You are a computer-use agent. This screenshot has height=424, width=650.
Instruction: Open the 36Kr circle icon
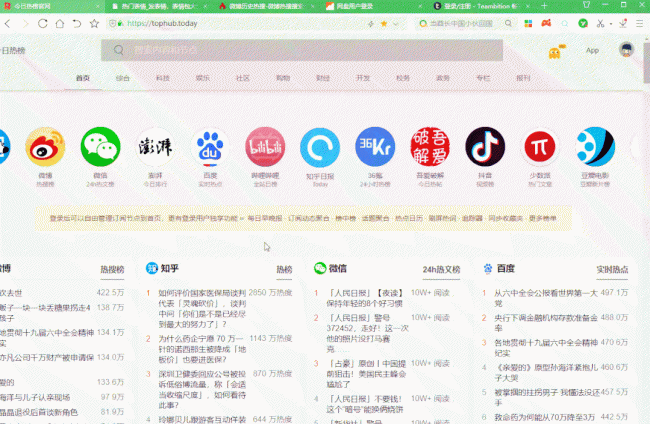[x=375, y=147]
